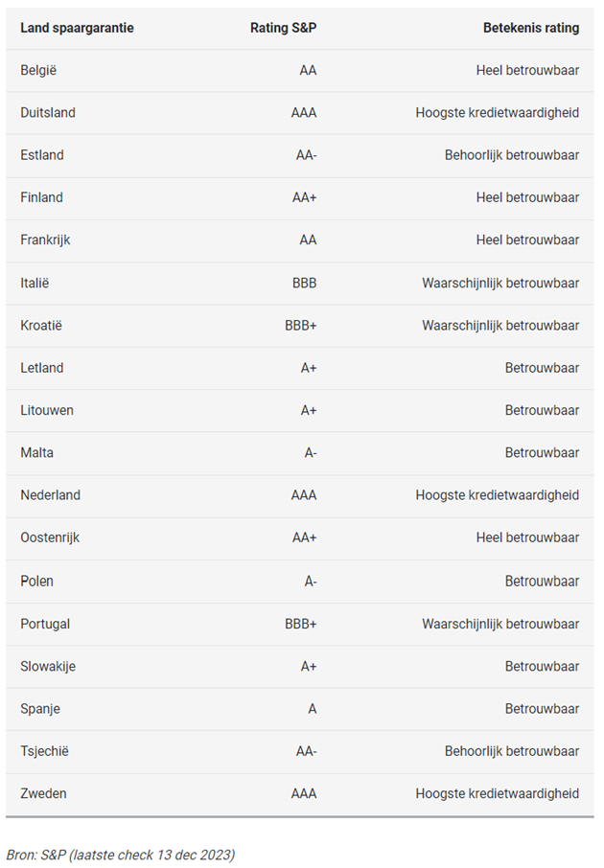Click the Portugal row label

pyautogui.click(x=45, y=624)
